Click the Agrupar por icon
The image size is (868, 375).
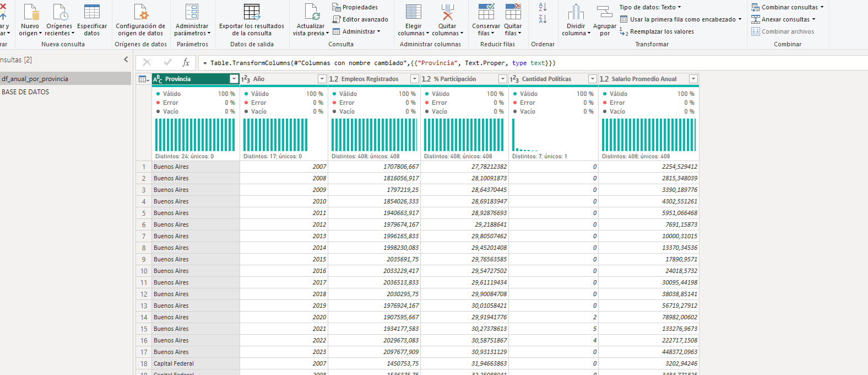tap(604, 12)
